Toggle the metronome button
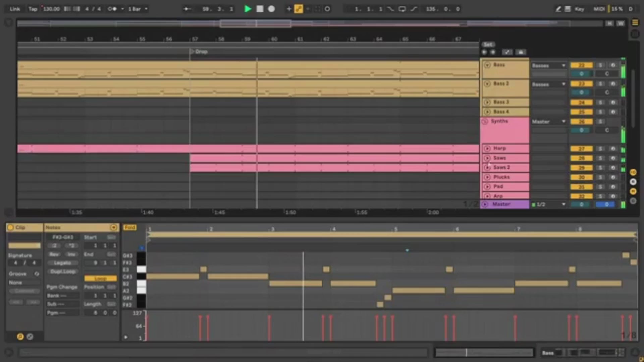The width and height of the screenshot is (644, 362). [x=112, y=9]
